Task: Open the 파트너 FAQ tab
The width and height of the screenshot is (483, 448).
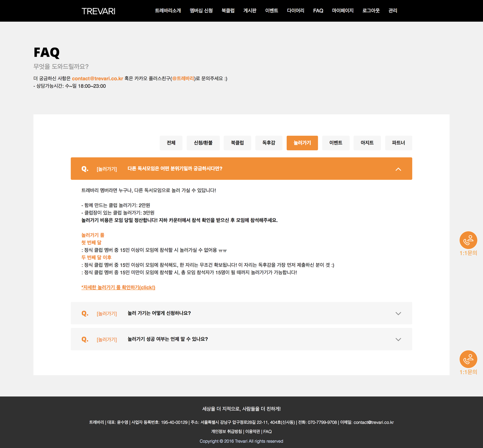Action: click(x=398, y=143)
